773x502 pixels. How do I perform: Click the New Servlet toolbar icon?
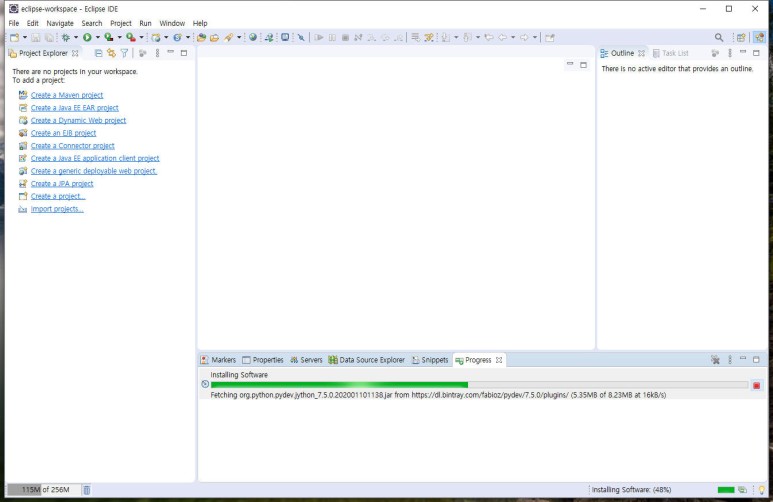coord(177,37)
